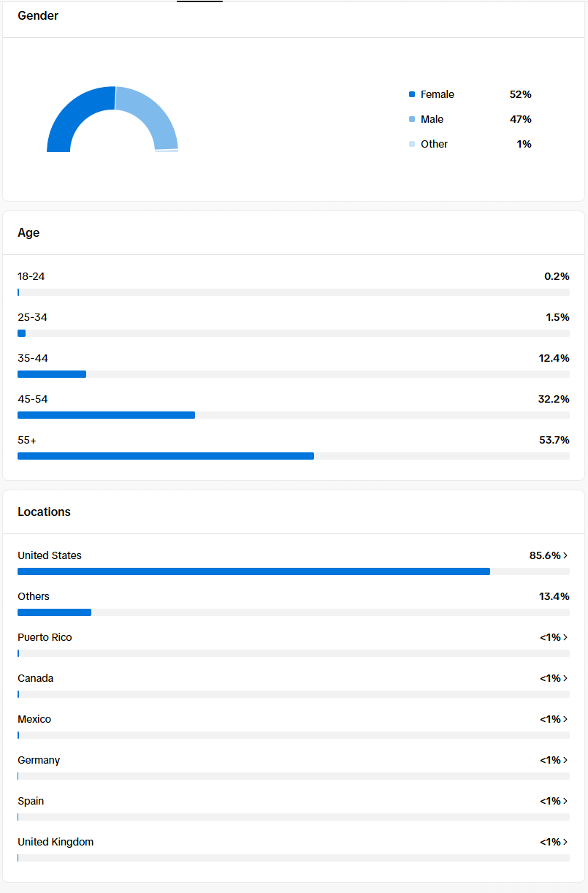Click the United States location bar
Image resolution: width=588 pixels, height=893 pixels.
[x=294, y=571]
